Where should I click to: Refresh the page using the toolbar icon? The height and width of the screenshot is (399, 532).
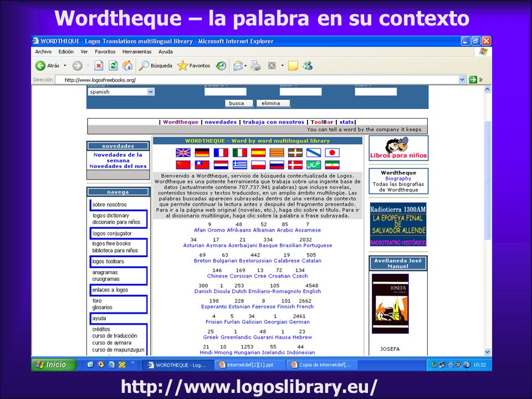(x=113, y=65)
